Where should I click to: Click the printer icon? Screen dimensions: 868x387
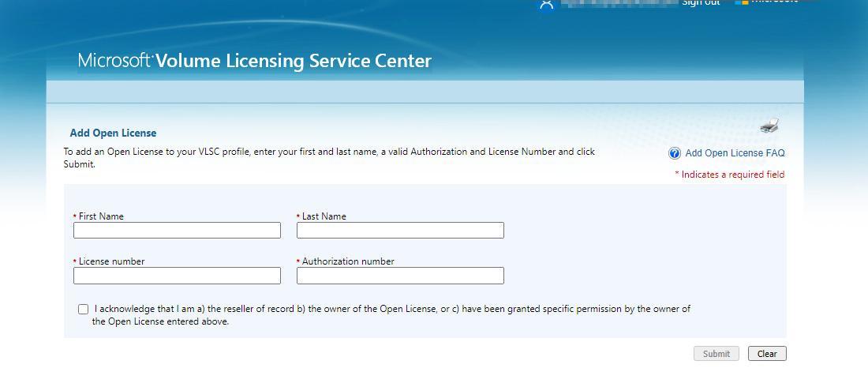coord(769,126)
